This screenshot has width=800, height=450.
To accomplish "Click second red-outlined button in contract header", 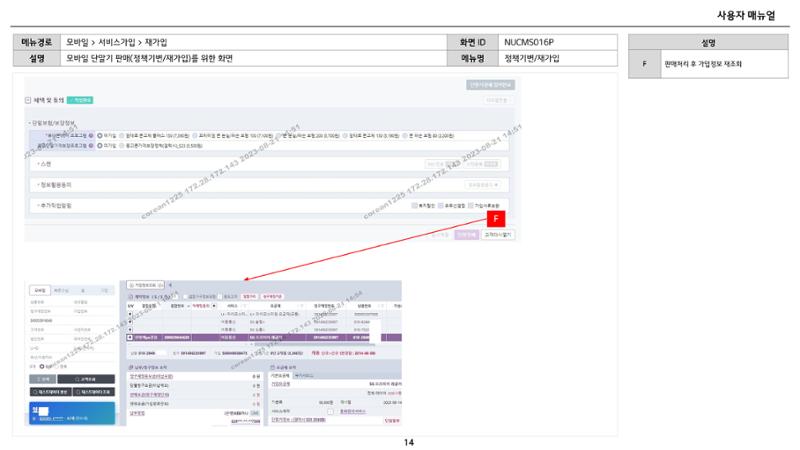I will 272,296.
